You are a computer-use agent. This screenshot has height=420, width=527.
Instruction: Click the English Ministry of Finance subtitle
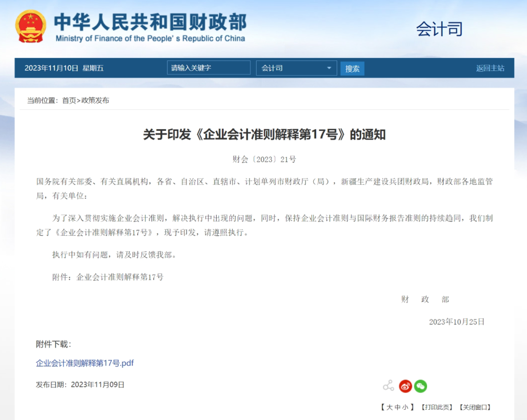(x=150, y=39)
